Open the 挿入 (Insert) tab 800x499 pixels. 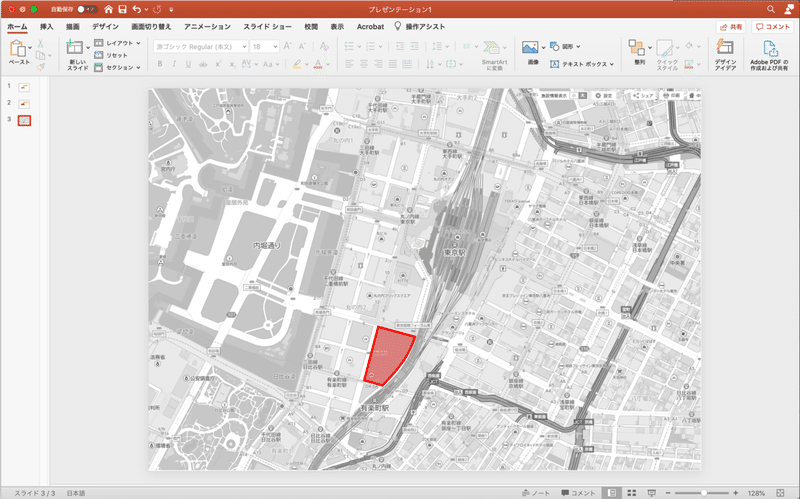coord(46,27)
